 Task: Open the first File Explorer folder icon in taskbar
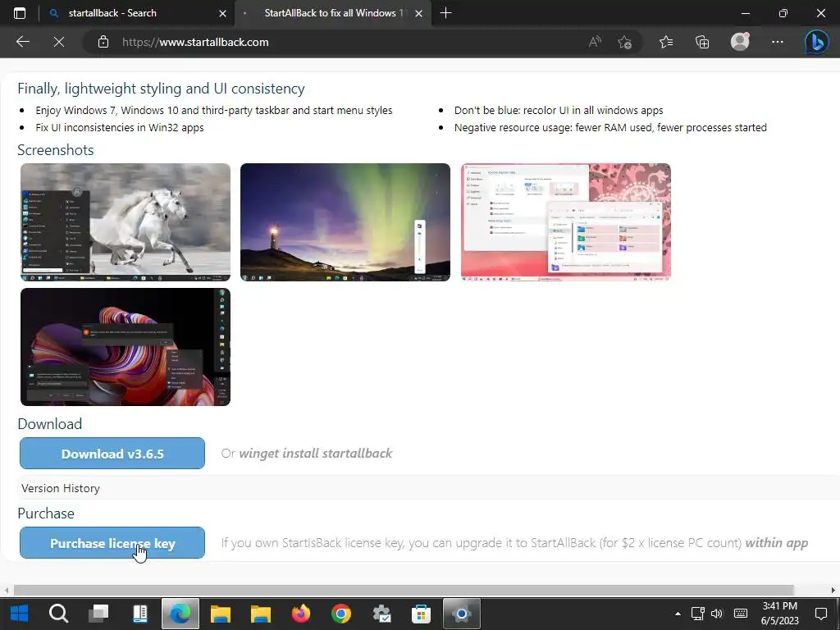tap(220, 614)
